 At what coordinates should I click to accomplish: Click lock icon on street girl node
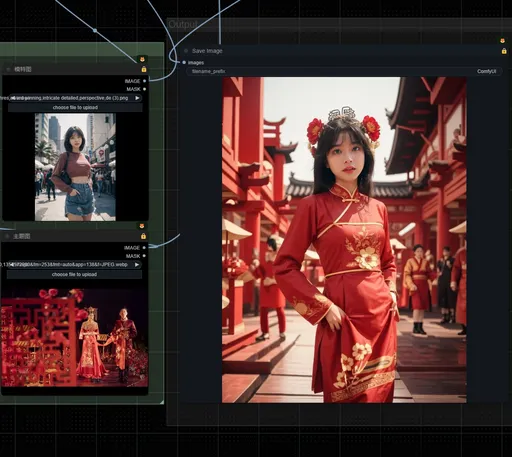[x=144, y=69]
